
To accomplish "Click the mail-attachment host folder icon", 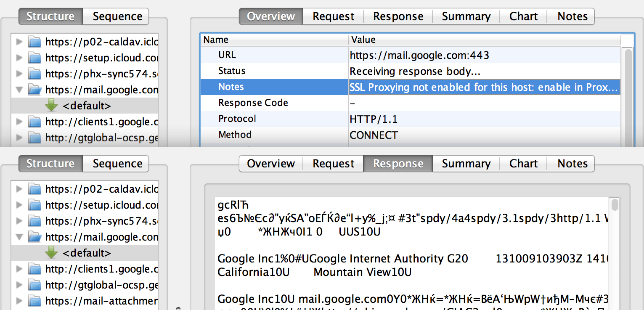I will pyautogui.click(x=34, y=301).
